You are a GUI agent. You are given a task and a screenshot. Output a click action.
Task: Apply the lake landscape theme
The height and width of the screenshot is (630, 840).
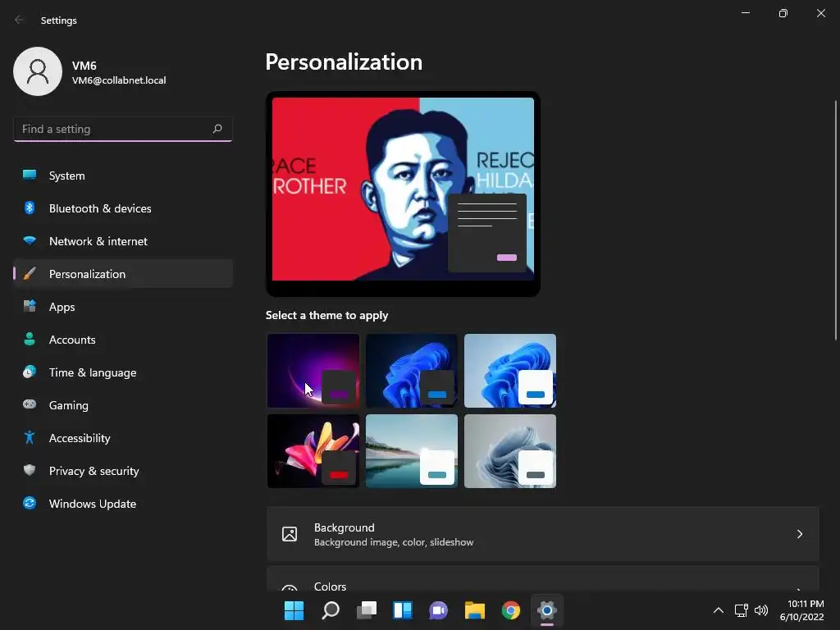(412, 451)
